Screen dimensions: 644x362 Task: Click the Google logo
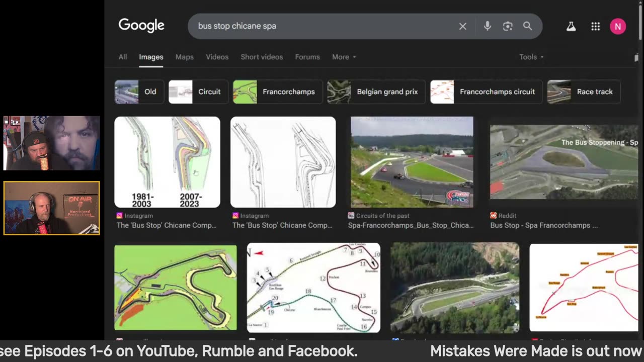pyautogui.click(x=141, y=26)
